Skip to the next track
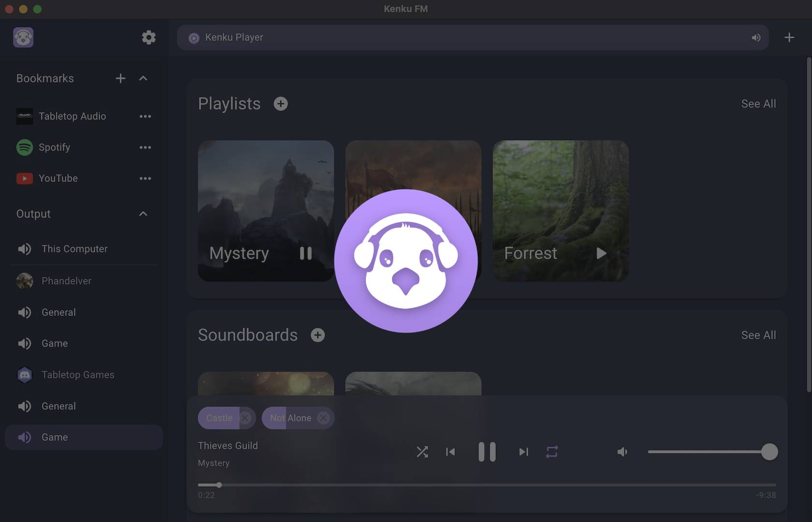The width and height of the screenshot is (812, 522). click(523, 452)
